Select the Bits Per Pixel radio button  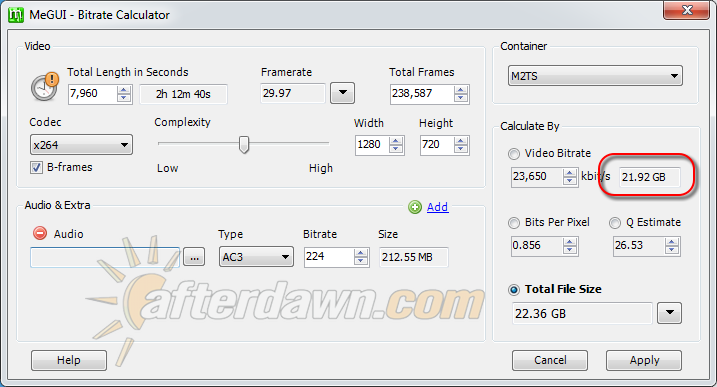(514, 223)
